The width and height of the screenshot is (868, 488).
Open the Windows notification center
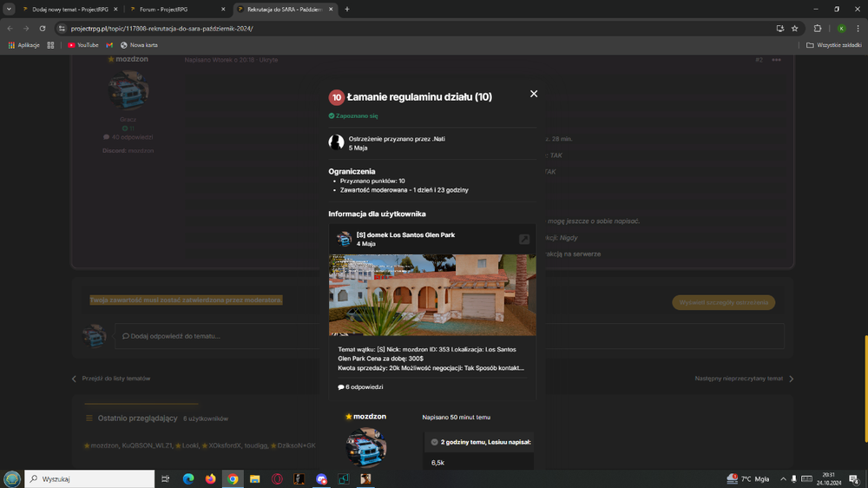[x=855, y=478]
